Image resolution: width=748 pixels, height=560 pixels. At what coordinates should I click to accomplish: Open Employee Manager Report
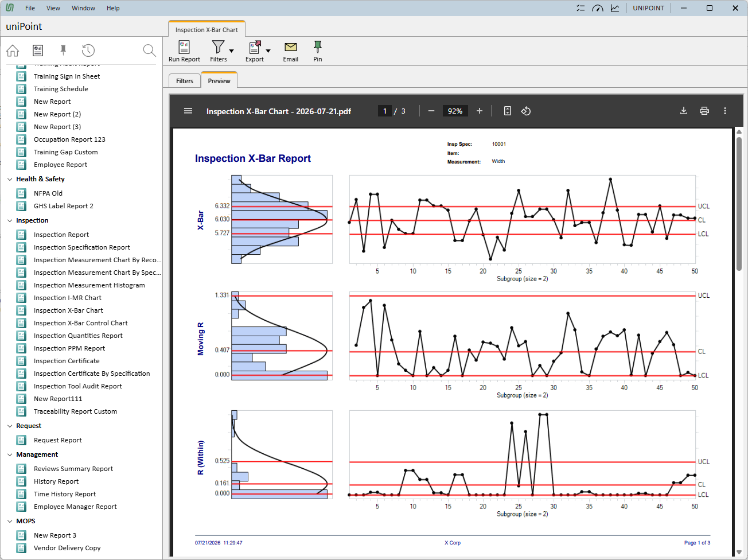click(x=75, y=507)
